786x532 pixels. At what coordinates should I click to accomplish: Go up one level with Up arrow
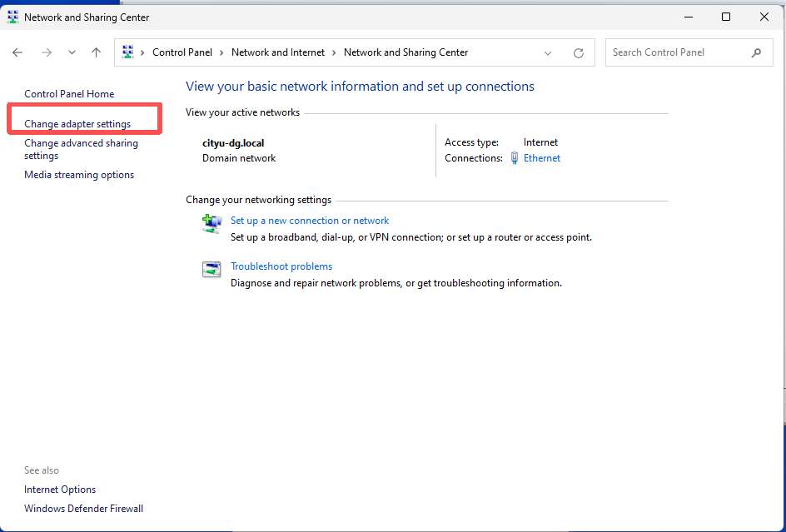pos(97,52)
